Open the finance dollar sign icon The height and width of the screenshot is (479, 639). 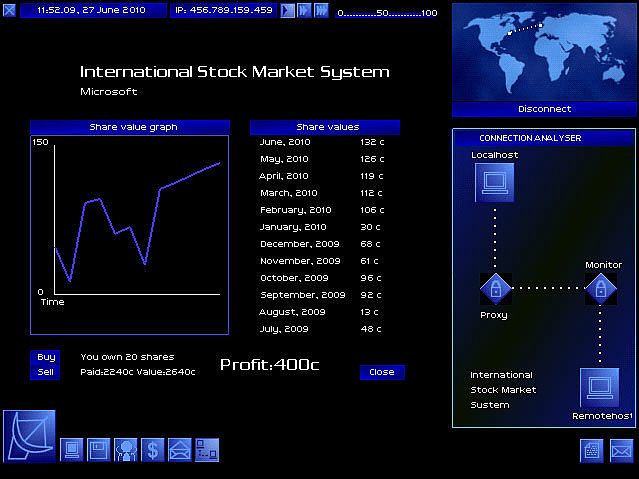(x=153, y=450)
